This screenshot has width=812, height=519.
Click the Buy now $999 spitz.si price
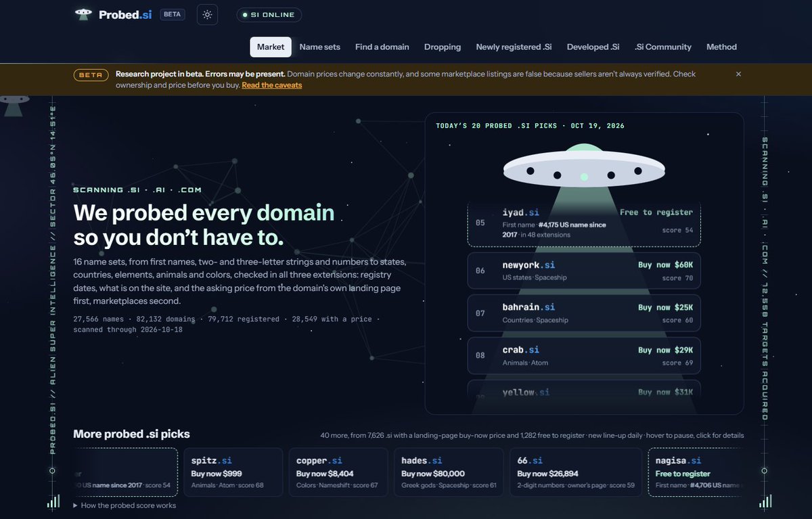217,474
